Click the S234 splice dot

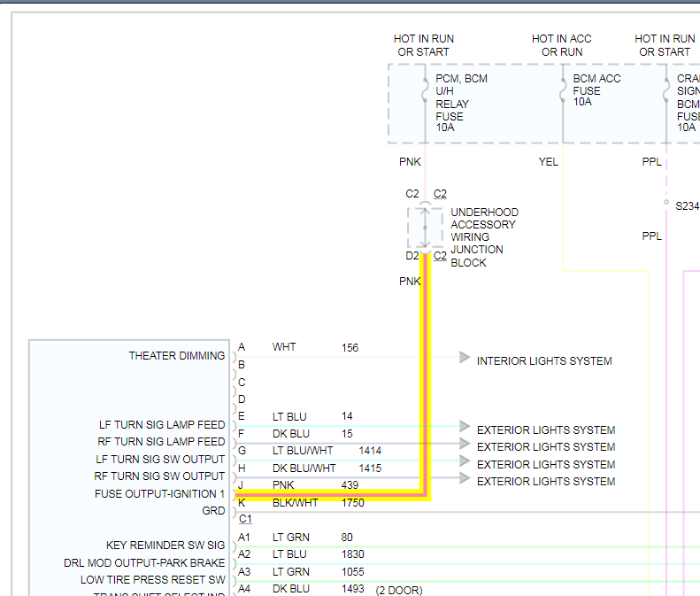point(666,202)
